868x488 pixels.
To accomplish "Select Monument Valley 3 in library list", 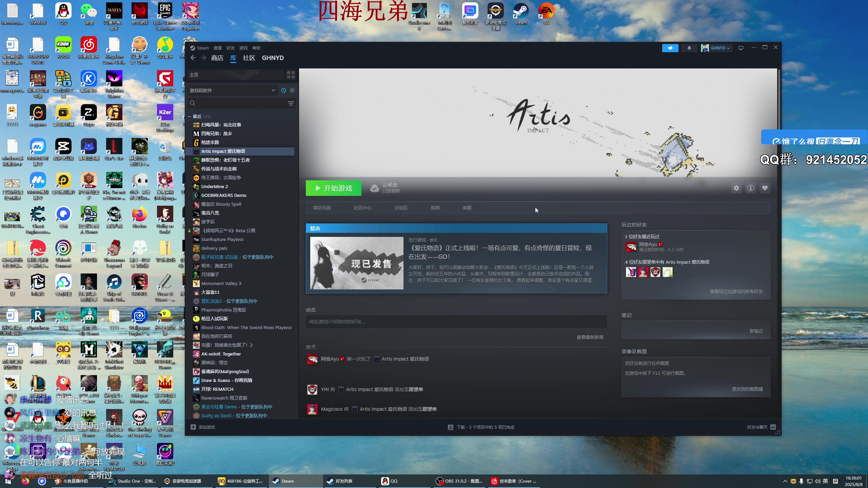I will click(x=240, y=283).
